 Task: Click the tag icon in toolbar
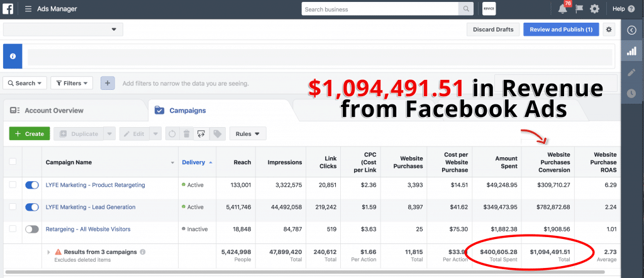[x=217, y=134]
